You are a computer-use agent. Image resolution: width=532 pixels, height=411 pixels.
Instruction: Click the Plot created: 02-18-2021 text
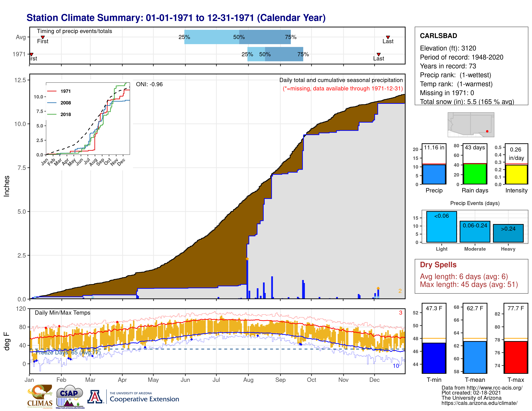click(471, 393)
